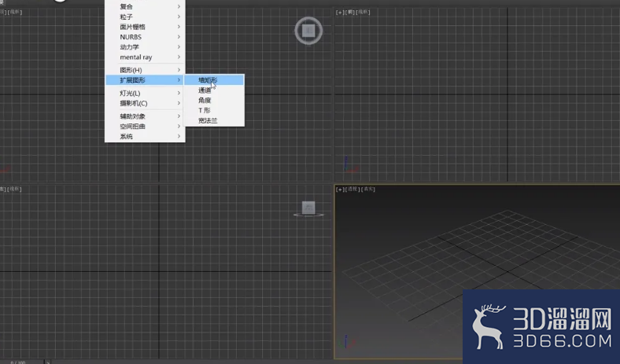
Task: Open the [+] menu of the 前 viewport
Action: (340, 13)
